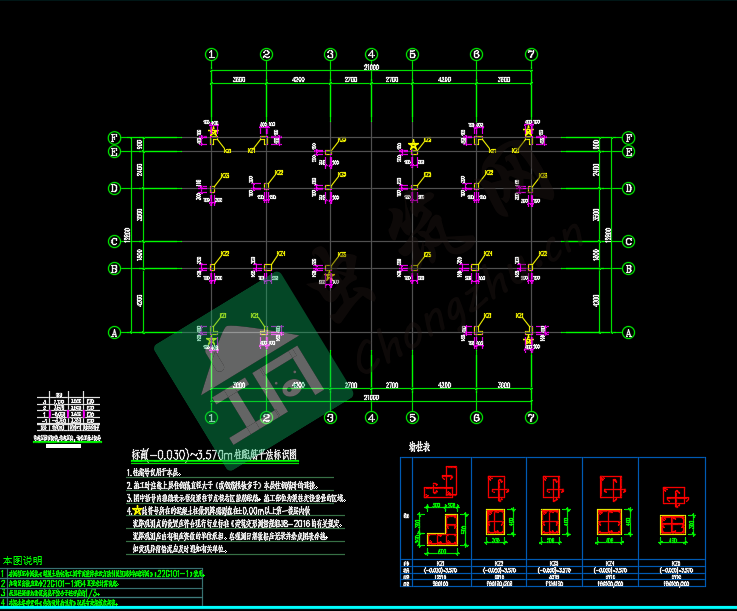Click the yellow star at grid A-7
The width and height of the screenshot is (737, 611).
coord(528,341)
